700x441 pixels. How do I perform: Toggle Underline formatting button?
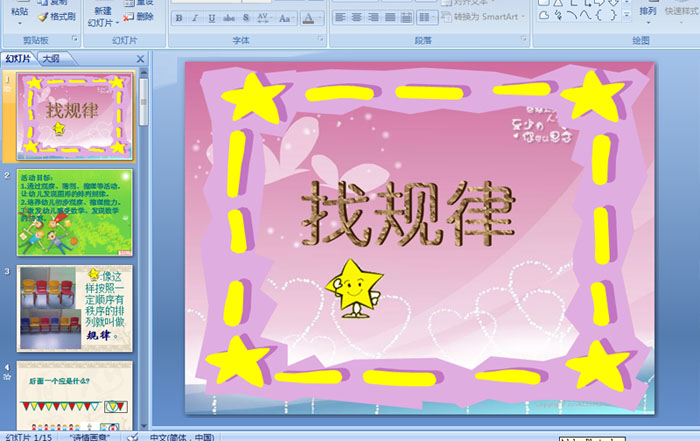(212, 18)
